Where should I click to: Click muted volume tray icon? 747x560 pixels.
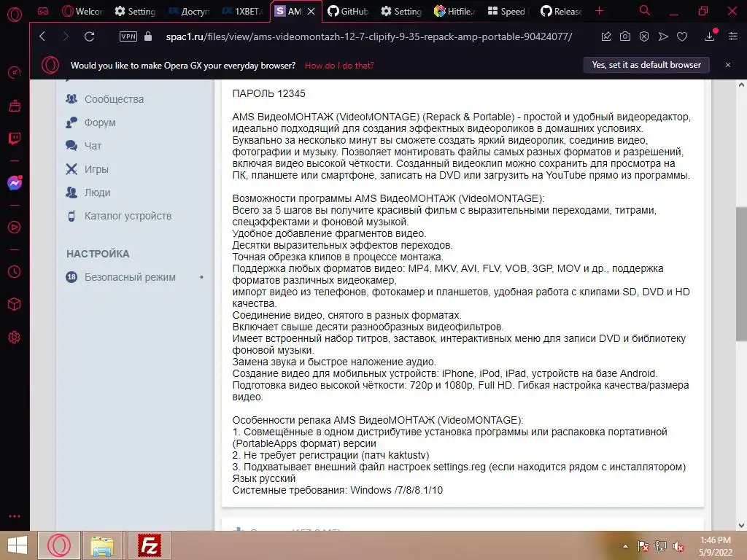[678, 546]
